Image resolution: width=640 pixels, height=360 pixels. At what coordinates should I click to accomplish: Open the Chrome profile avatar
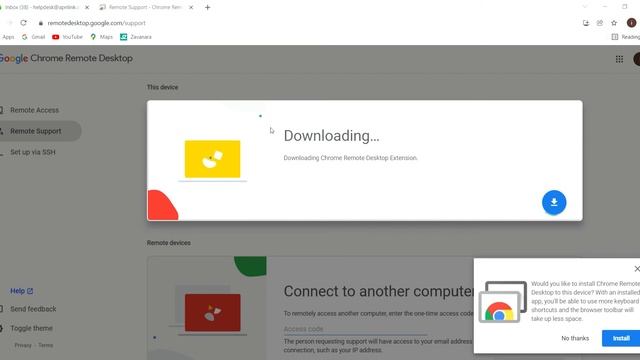pyautogui.click(x=631, y=23)
